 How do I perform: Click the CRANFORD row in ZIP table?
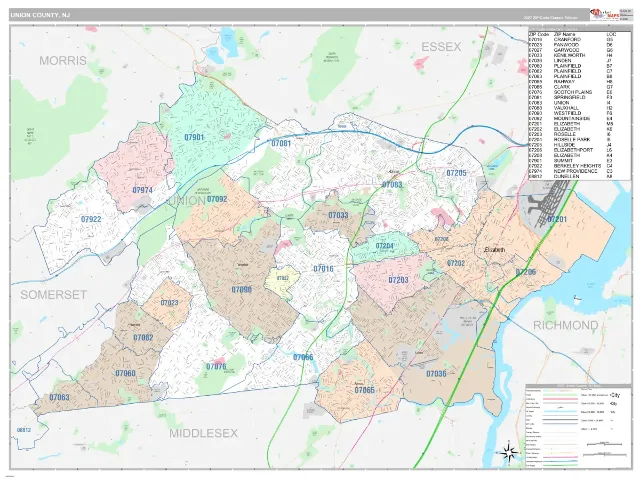click(572, 40)
